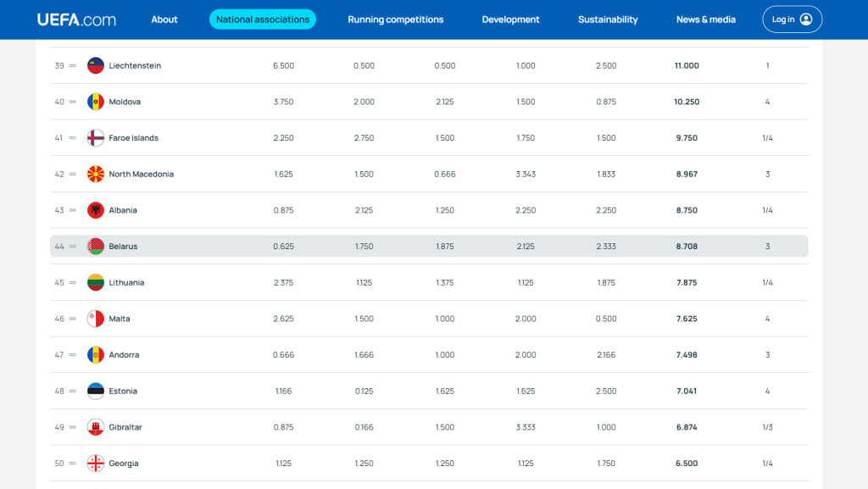This screenshot has width=868, height=489.
Task: Open the Development menu
Action: (510, 19)
